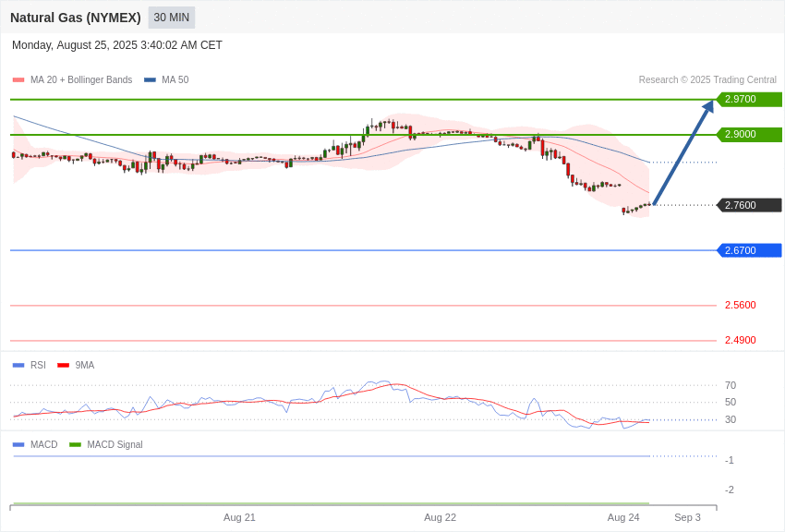Click the MA 50 legend color swatch
Viewport: 785px width, 532px height.
150,79
